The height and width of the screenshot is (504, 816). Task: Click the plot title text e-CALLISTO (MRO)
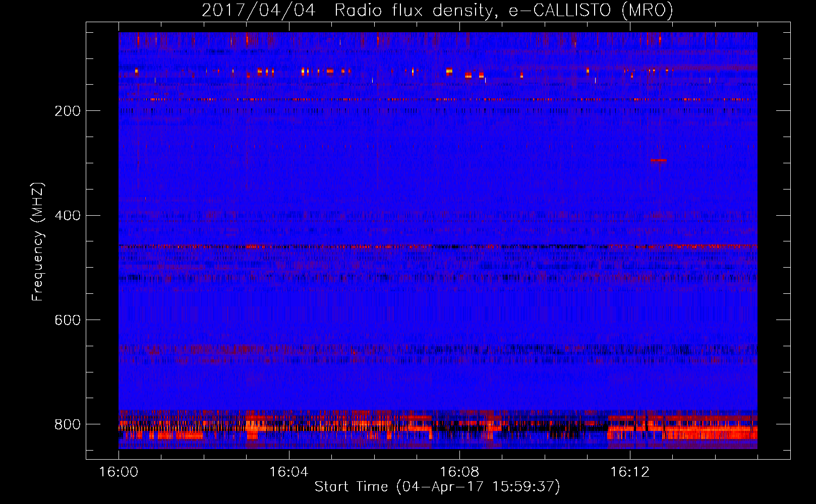[x=591, y=10]
